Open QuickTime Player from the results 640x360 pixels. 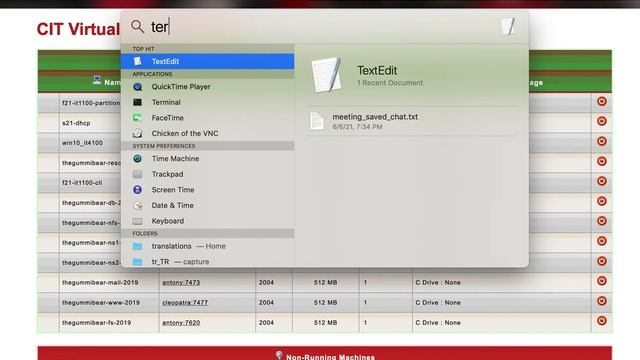click(x=207, y=87)
